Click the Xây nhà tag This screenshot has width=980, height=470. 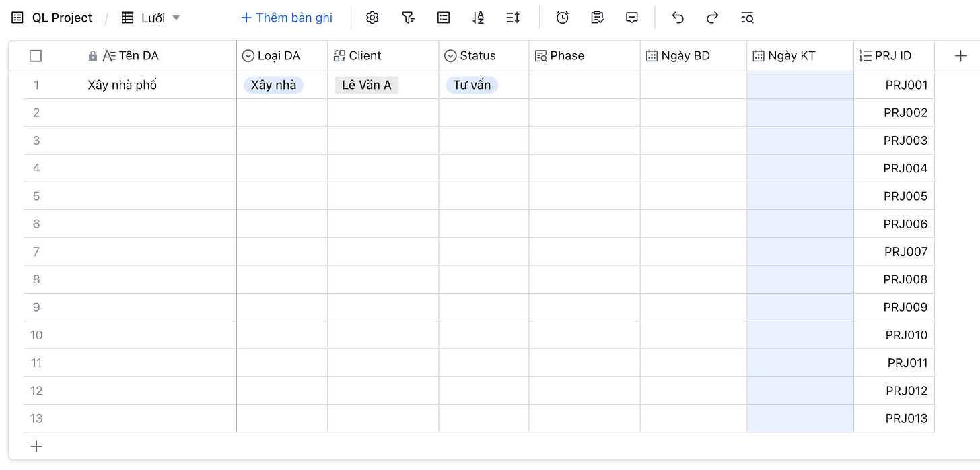click(273, 85)
